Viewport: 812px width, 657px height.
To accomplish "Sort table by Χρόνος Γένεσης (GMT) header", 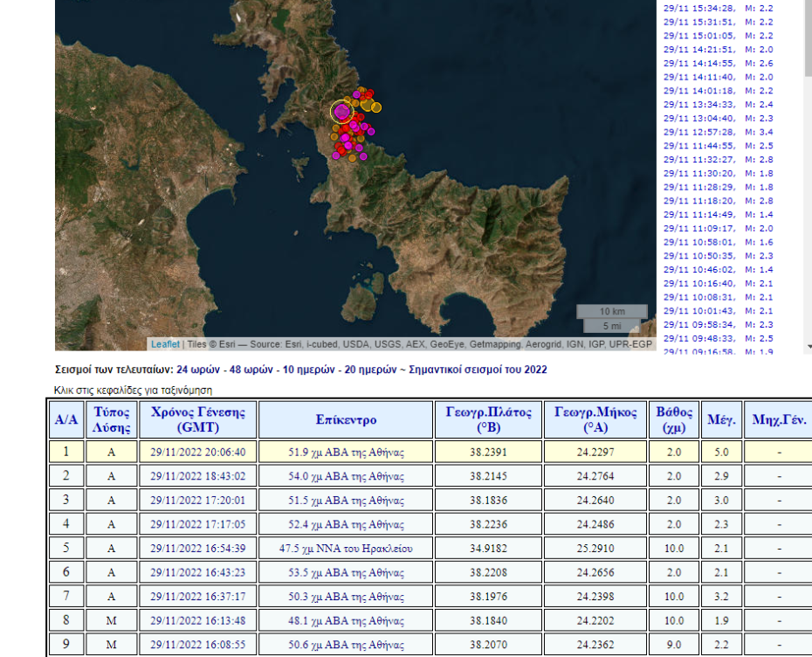I will pos(198,419).
